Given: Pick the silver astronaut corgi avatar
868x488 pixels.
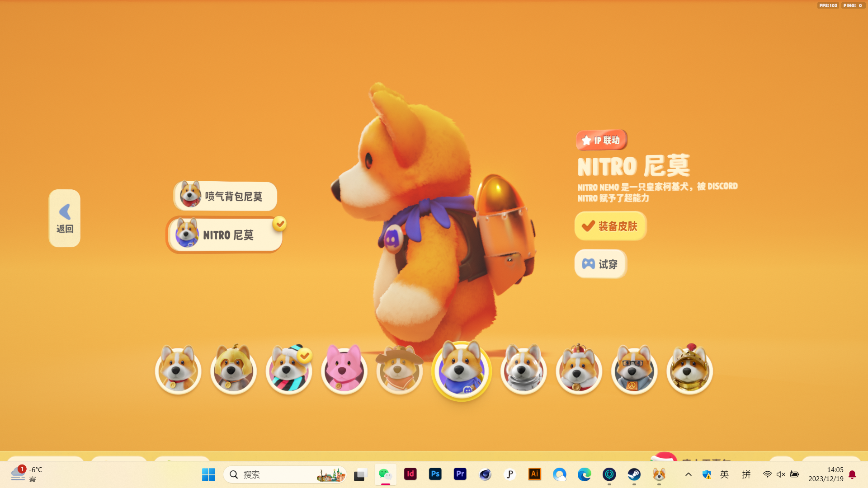Looking at the screenshot, I should [x=524, y=371].
